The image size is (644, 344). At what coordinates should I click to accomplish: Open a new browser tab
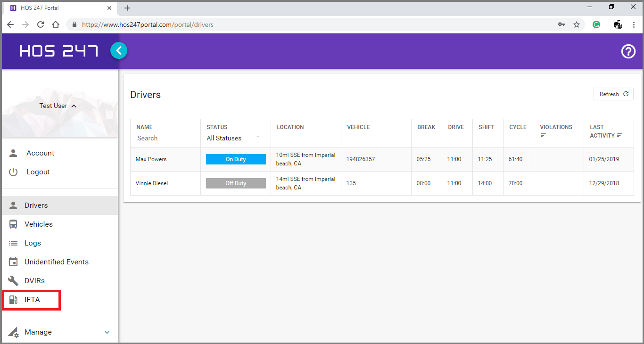127,8
